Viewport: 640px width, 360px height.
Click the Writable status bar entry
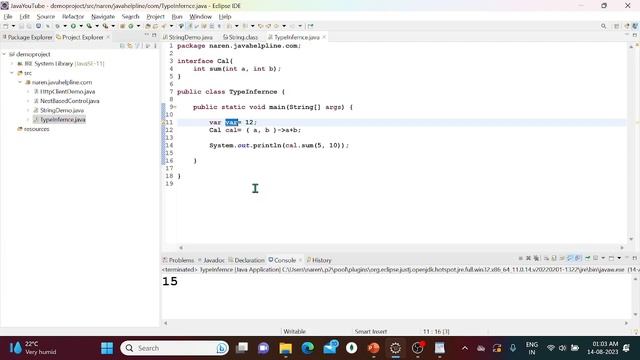tap(294, 331)
